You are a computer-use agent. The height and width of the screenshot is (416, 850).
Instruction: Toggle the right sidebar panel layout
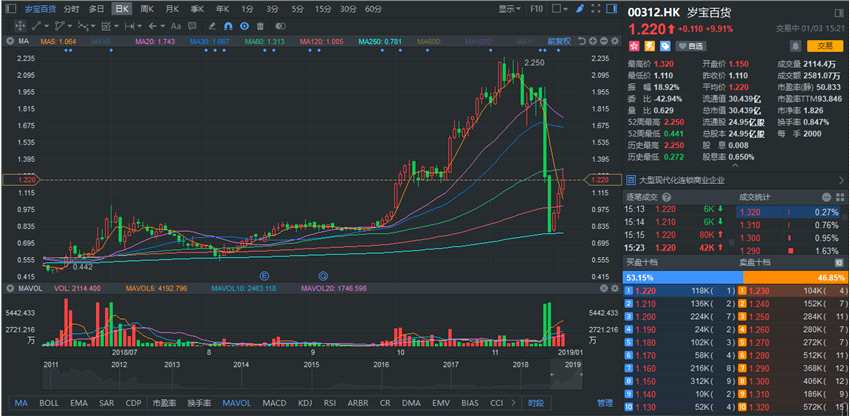pos(612,9)
